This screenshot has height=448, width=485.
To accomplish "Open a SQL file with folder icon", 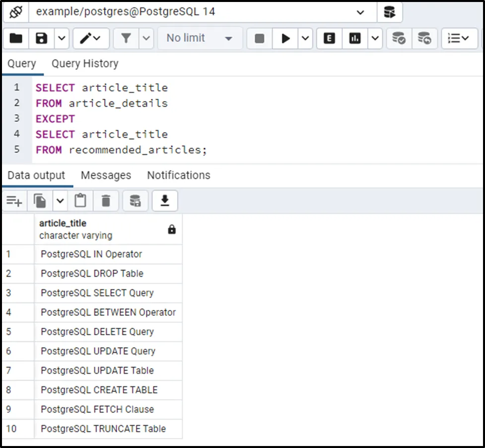I will pyautogui.click(x=16, y=38).
